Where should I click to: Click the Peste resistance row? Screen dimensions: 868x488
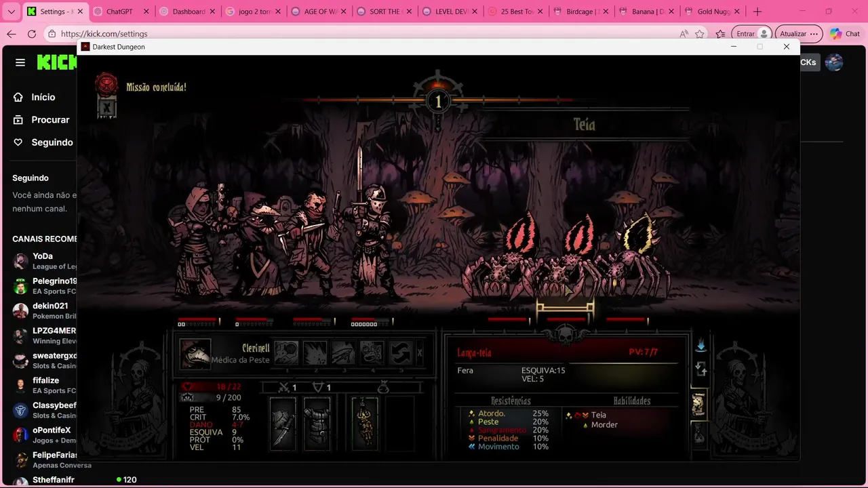tap(509, 422)
